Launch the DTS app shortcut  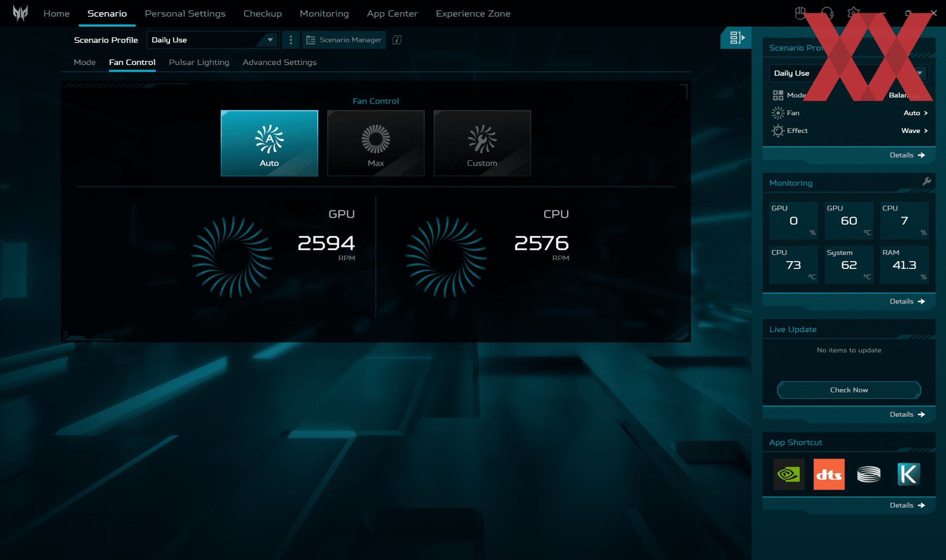point(829,474)
